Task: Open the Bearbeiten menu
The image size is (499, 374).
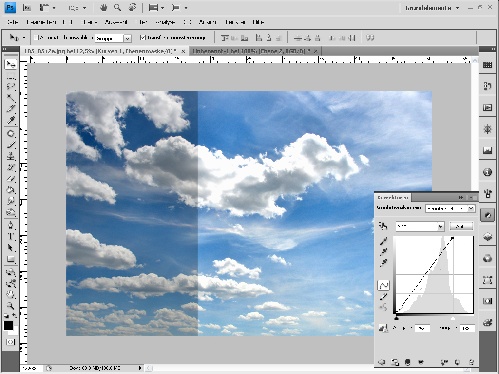Action: pos(41,22)
